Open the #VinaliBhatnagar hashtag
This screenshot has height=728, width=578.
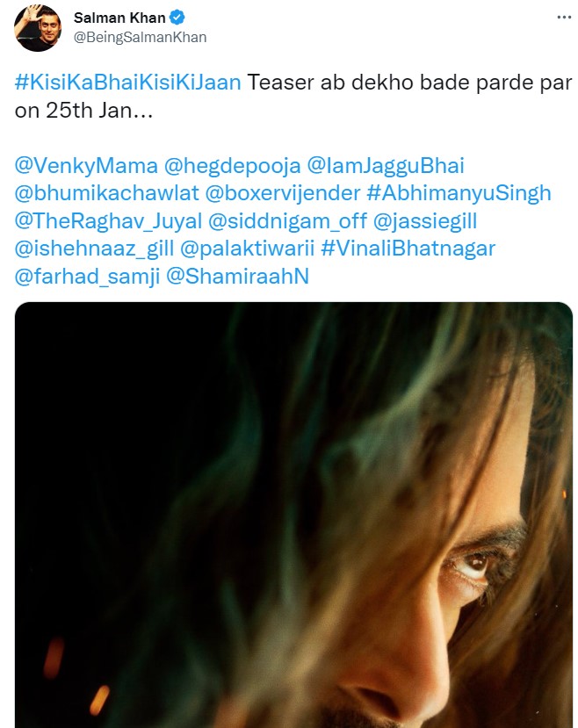click(x=408, y=249)
